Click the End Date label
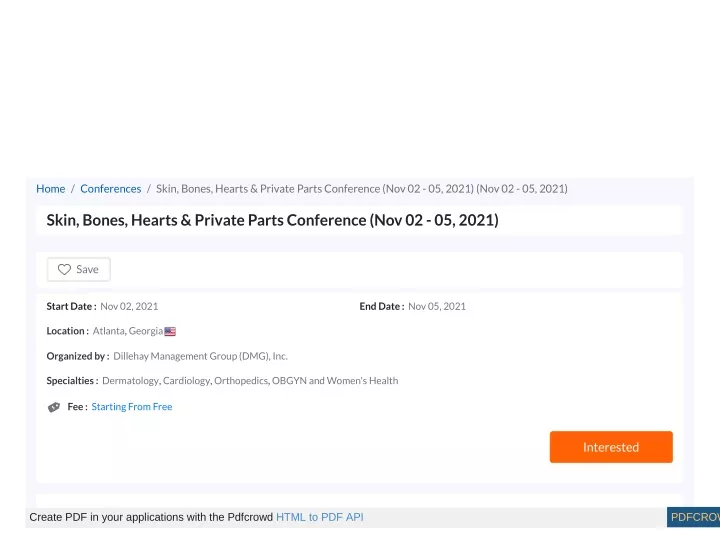 (x=382, y=306)
